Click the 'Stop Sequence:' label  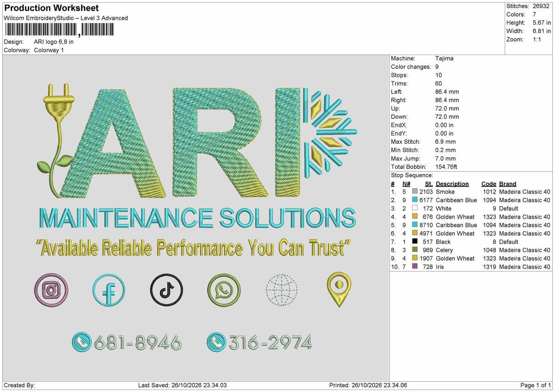coord(412,175)
